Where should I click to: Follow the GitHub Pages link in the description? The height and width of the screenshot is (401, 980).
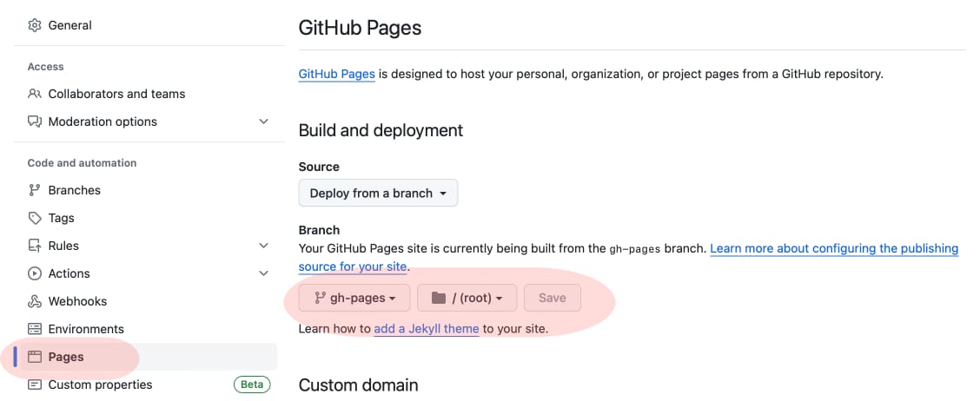coord(337,75)
